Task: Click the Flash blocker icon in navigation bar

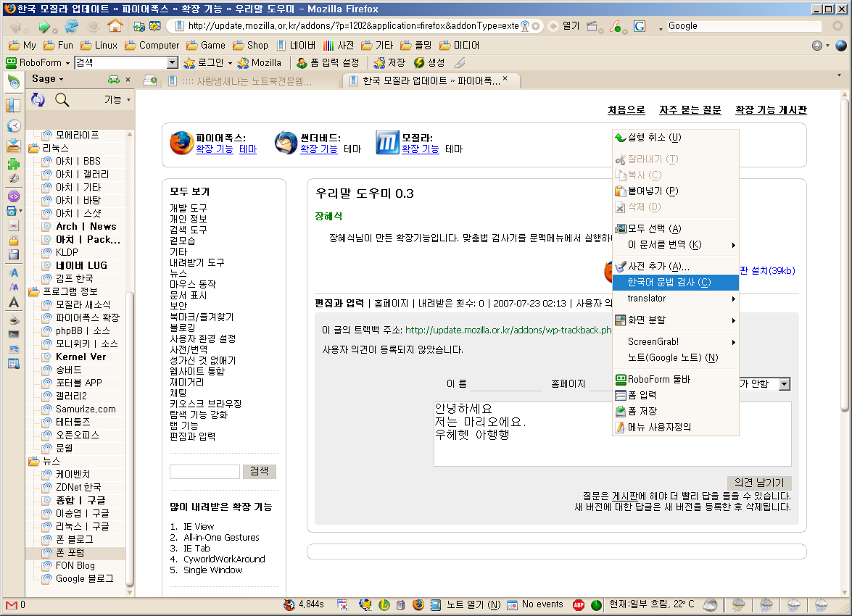Action: [x=615, y=26]
